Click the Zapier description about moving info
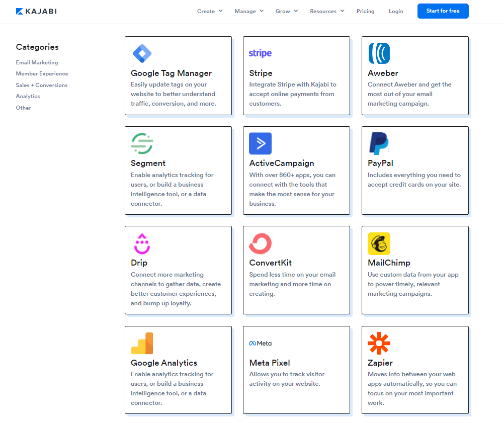The width and height of the screenshot is (504, 423). point(412,389)
